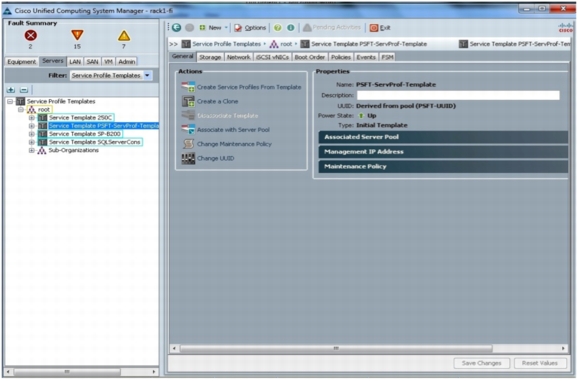The height and width of the screenshot is (381, 578).
Task: Click into the Description field
Action: click(x=458, y=95)
